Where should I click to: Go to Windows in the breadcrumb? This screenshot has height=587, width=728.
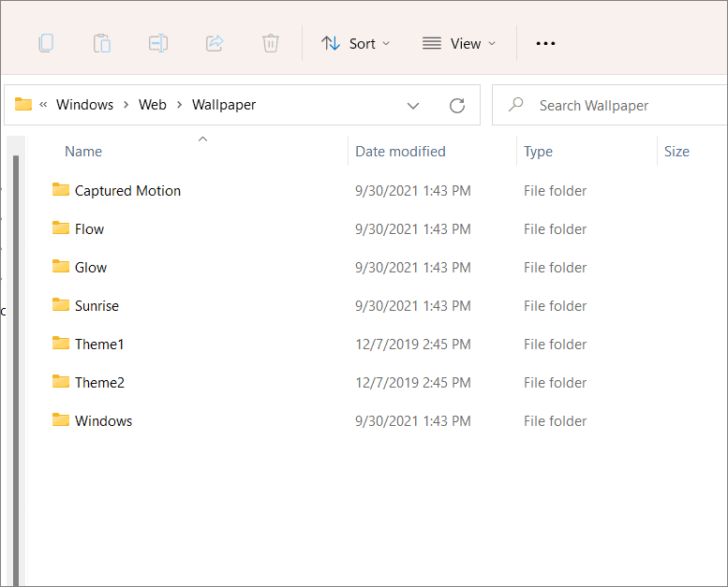pos(84,105)
